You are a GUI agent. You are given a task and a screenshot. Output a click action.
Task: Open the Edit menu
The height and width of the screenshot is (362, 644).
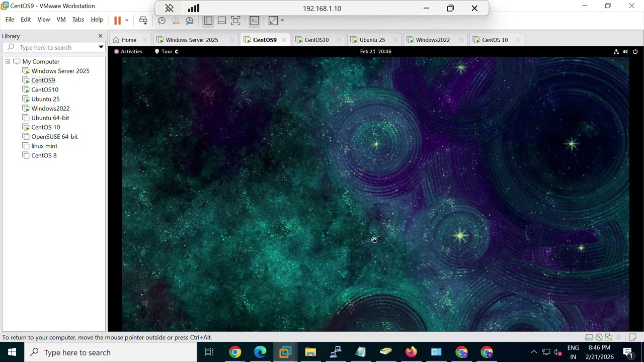pyautogui.click(x=26, y=20)
